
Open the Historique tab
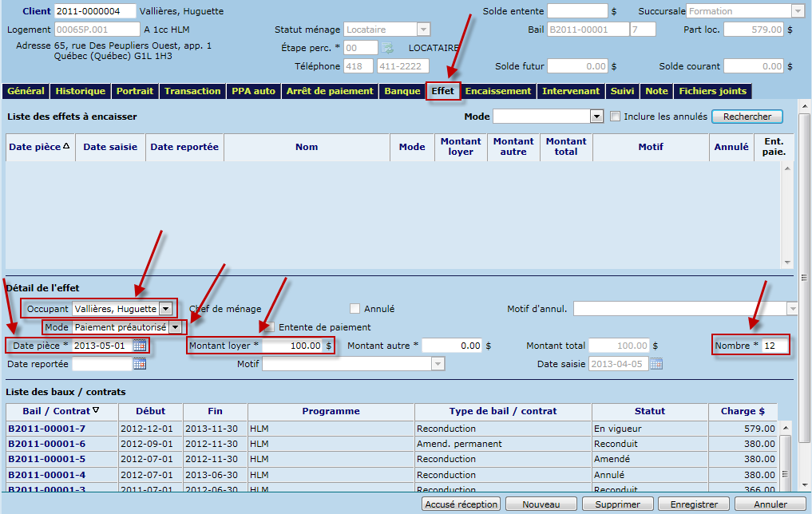tap(80, 91)
